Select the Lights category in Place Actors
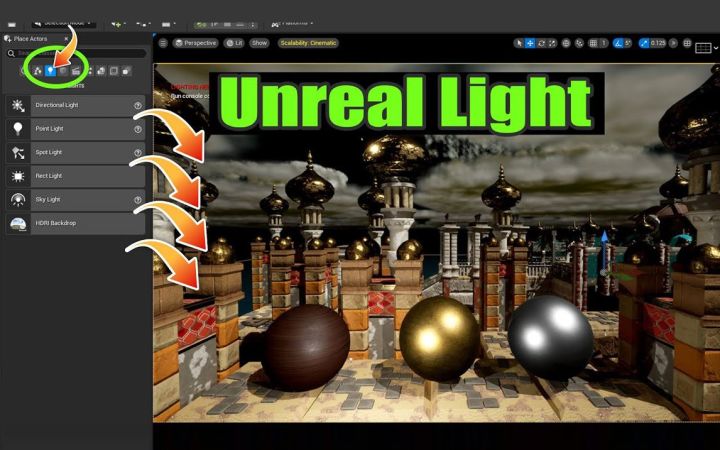Viewport: 720px width, 450px height. pos(50,71)
